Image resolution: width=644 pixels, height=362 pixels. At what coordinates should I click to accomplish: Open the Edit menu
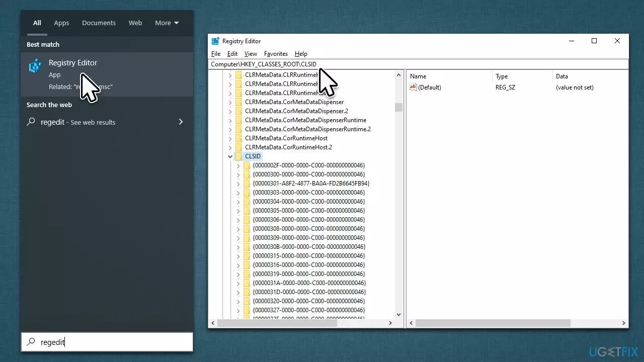[x=232, y=54]
